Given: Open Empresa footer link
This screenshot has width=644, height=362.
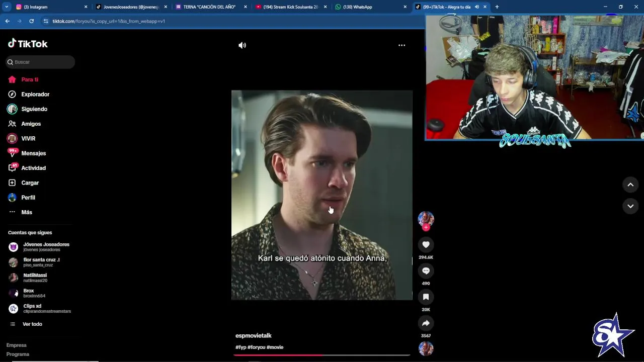Looking at the screenshot, I should coord(17,345).
